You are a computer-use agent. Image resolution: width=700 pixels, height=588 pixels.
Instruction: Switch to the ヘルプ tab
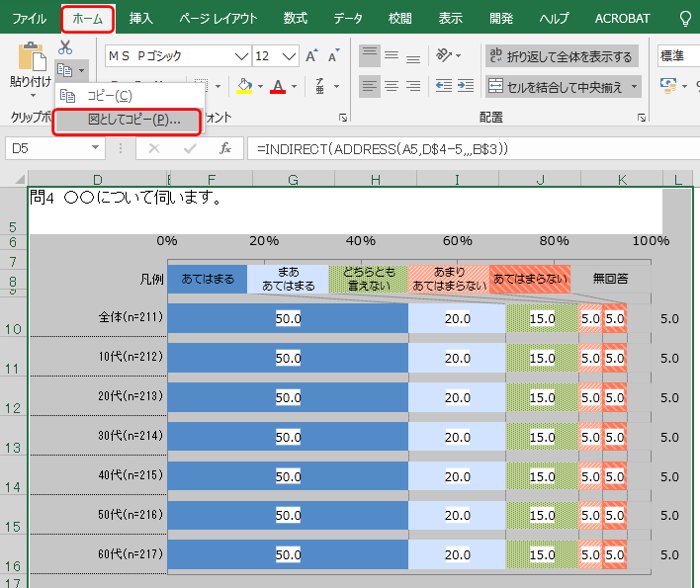554,19
